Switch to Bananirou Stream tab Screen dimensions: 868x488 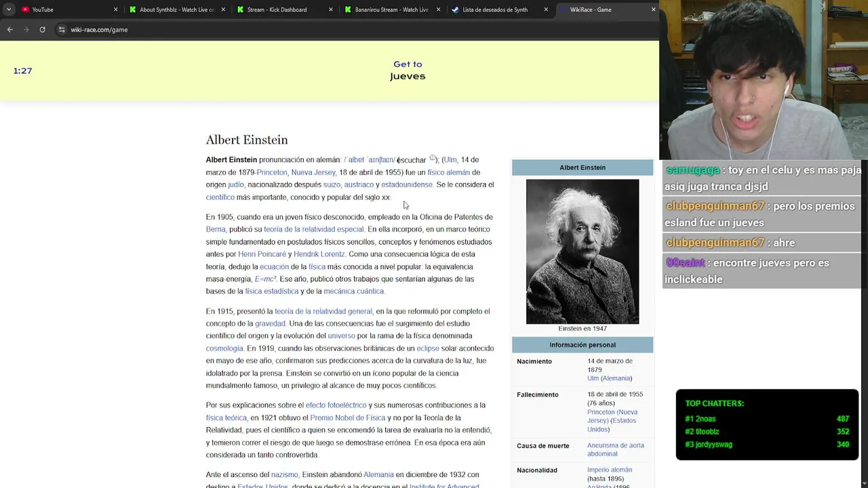pyautogui.click(x=392, y=9)
